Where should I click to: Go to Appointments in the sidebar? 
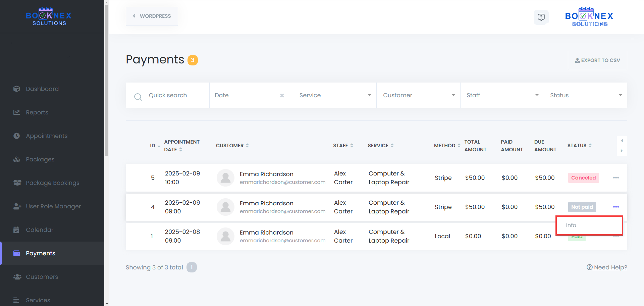click(47, 136)
